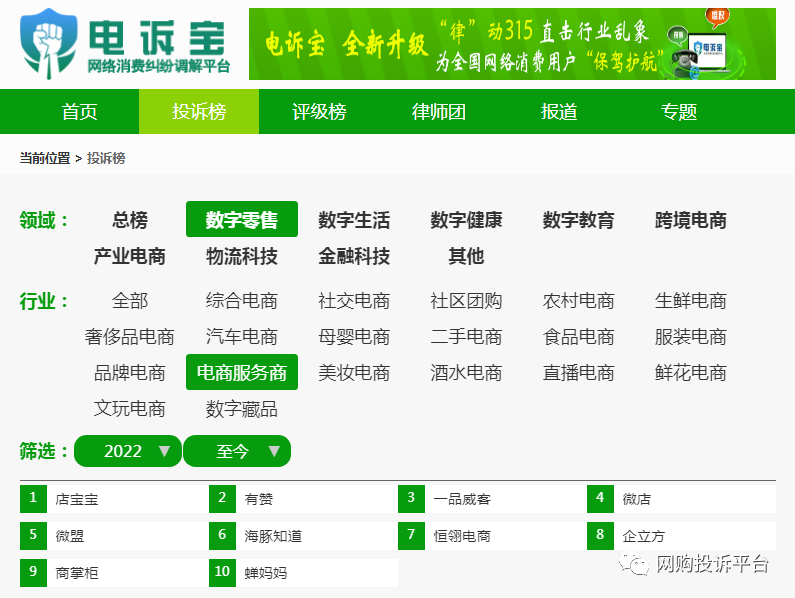Viewport: 795px width, 598px height.
Task: Filter by 奢侈品电商 industry
Action: coord(130,337)
